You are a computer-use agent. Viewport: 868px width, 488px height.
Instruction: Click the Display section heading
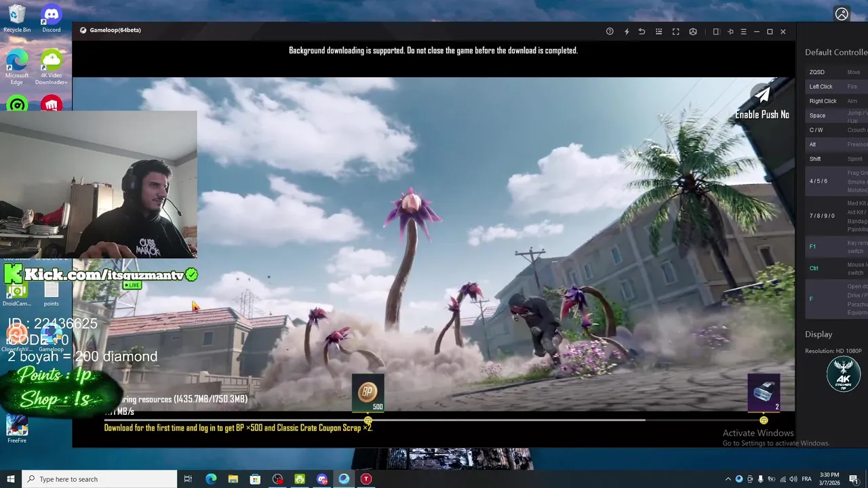click(818, 334)
